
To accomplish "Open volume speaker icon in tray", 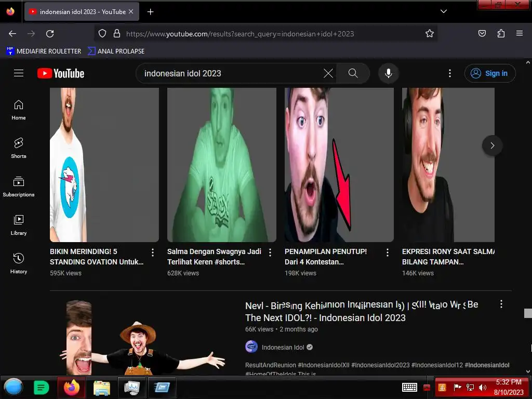I will point(482,387).
